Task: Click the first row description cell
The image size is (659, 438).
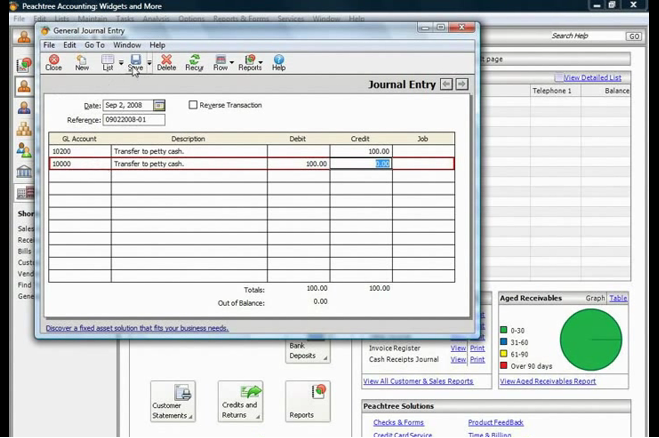Action: (189, 151)
